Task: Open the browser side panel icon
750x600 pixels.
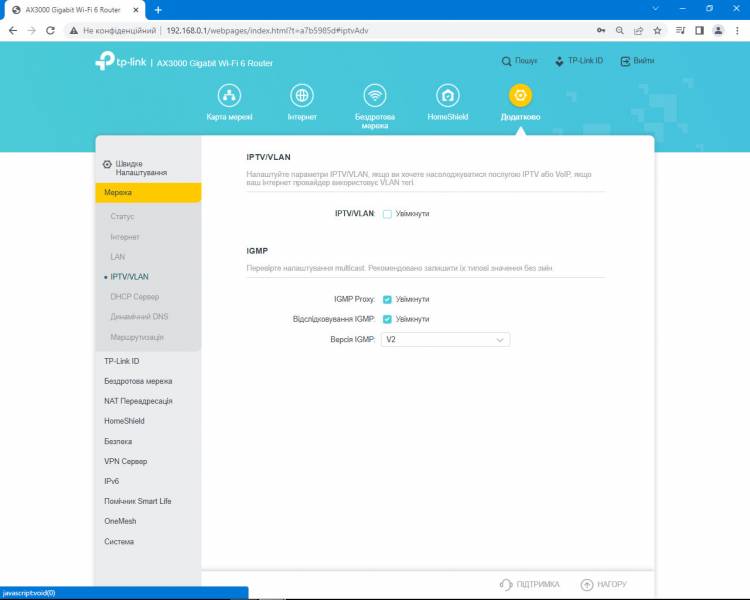Action: tap(699, 31)
